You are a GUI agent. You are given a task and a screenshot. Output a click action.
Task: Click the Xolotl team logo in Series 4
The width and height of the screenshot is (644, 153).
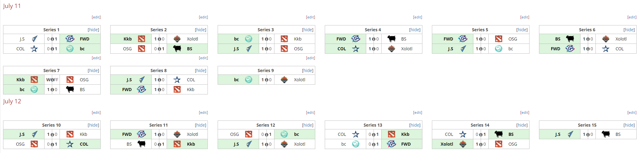(x=391, y=49)
